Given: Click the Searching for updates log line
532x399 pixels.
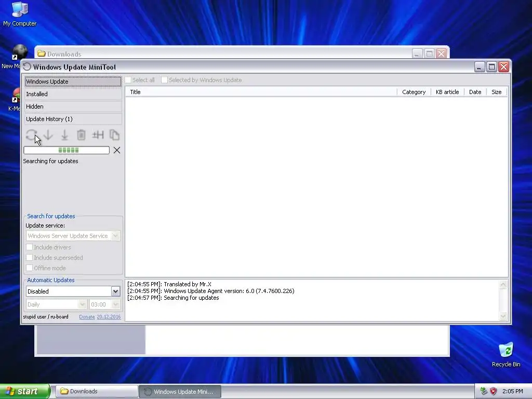Looking at the screenshot, I should 173,298.
